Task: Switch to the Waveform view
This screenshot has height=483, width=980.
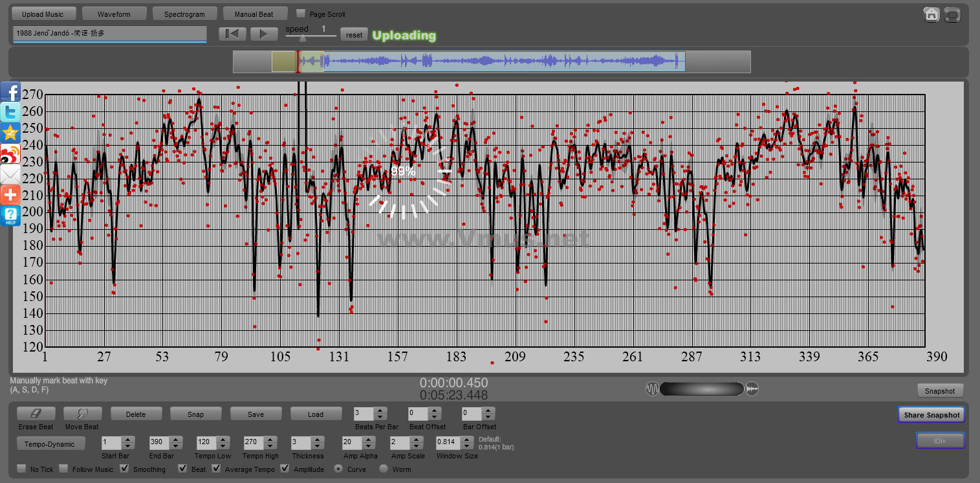Action: (x=114, y=14)
